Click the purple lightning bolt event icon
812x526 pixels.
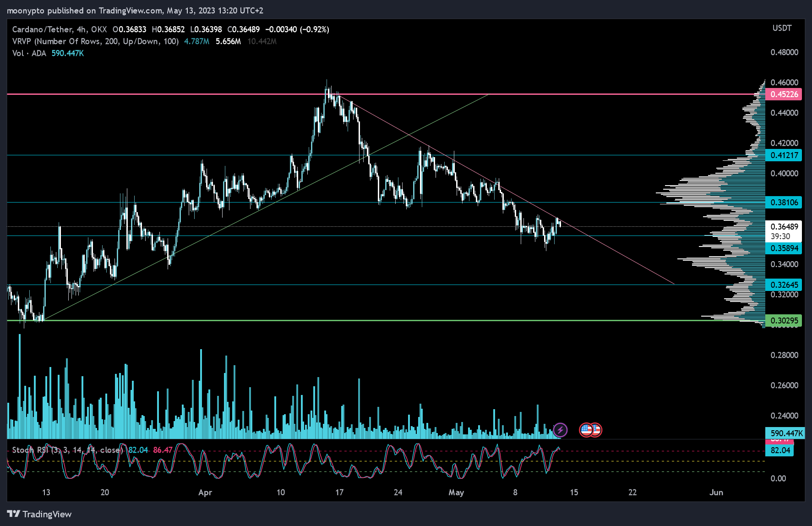click(x=560, y=430)
